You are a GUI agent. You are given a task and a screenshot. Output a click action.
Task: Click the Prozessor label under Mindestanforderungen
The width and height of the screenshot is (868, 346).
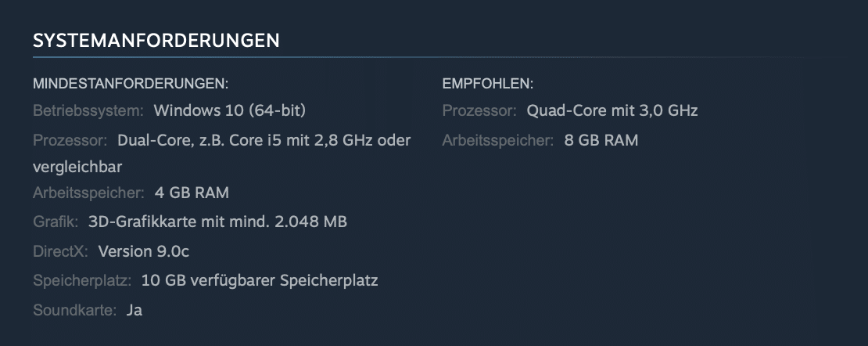(x=70, y=141)
